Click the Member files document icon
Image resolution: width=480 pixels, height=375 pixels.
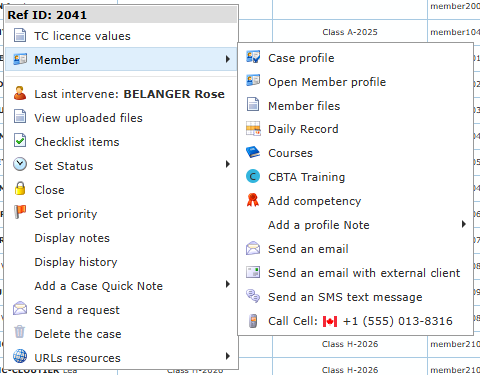point(253,104)
